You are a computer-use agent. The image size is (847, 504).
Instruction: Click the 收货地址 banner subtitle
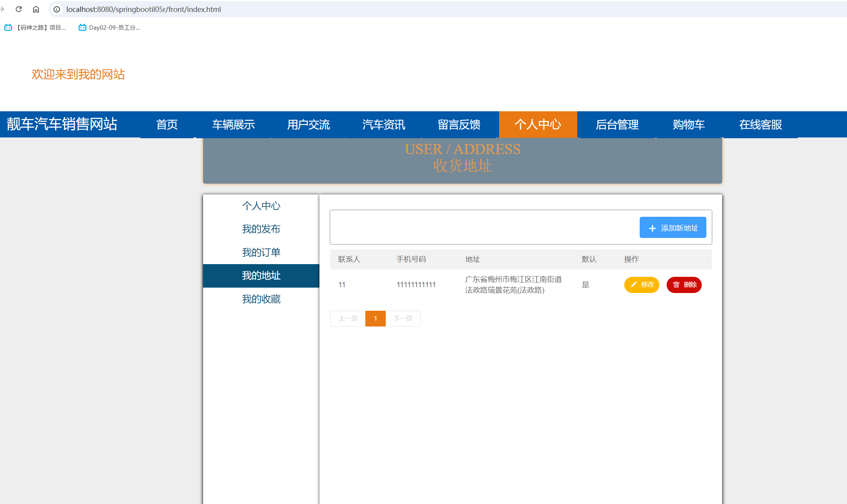[462, 166]
